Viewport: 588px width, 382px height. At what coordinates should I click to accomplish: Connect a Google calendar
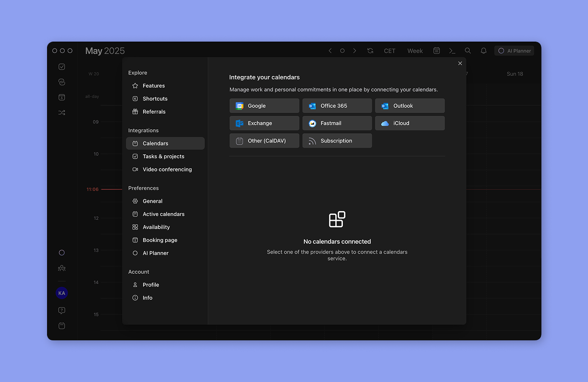coord(264,106)
